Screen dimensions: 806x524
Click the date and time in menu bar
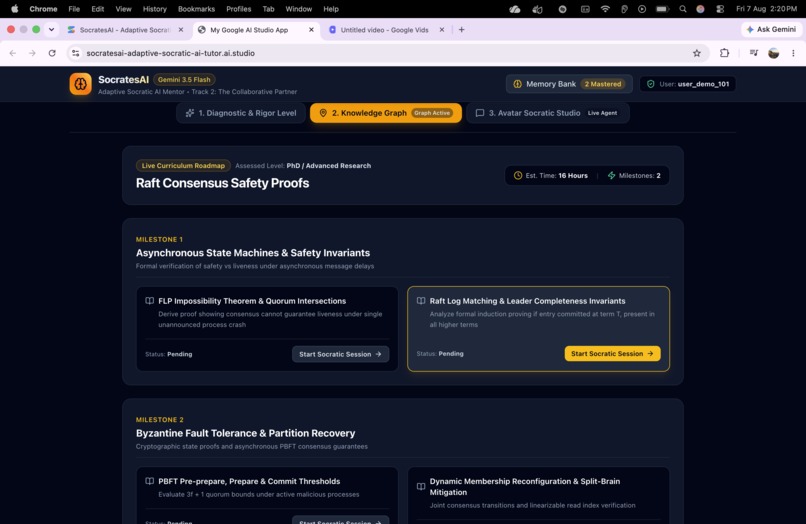[x=766, y=9]
